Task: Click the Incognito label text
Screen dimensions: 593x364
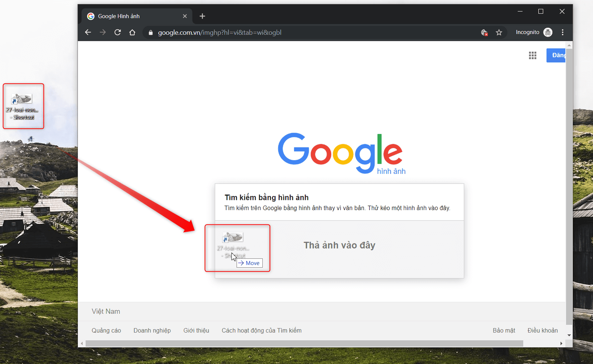Action: (527, 32)
